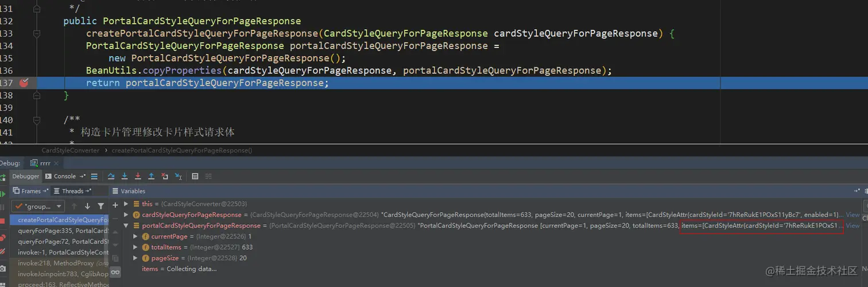Click the return statement on line 137
Image resolution: width=868 pixels, height=287 pixels.
[208, 83]
